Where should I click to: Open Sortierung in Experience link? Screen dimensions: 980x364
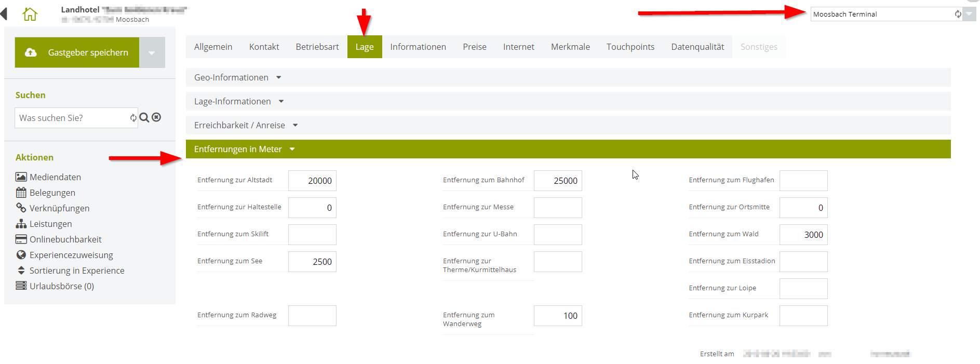point(77,271)
